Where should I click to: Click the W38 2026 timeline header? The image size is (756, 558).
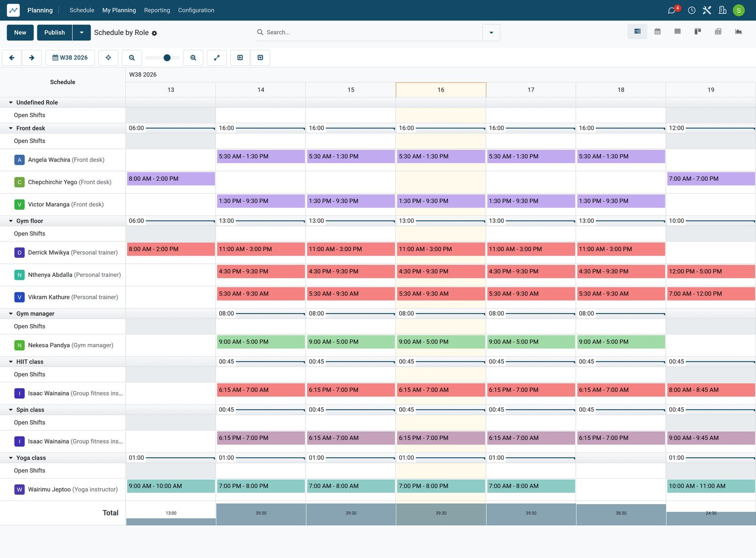point(143,75)
